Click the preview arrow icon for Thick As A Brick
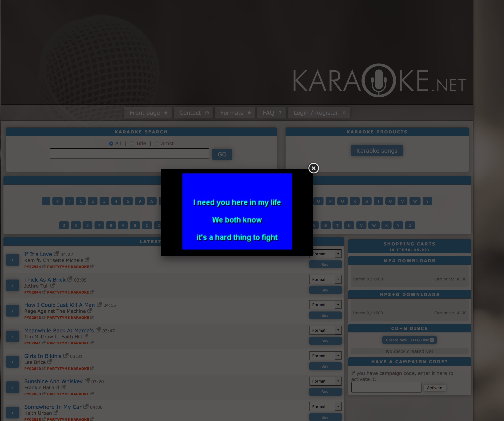Viewport: 504px width, 421px height. (12, 285)
